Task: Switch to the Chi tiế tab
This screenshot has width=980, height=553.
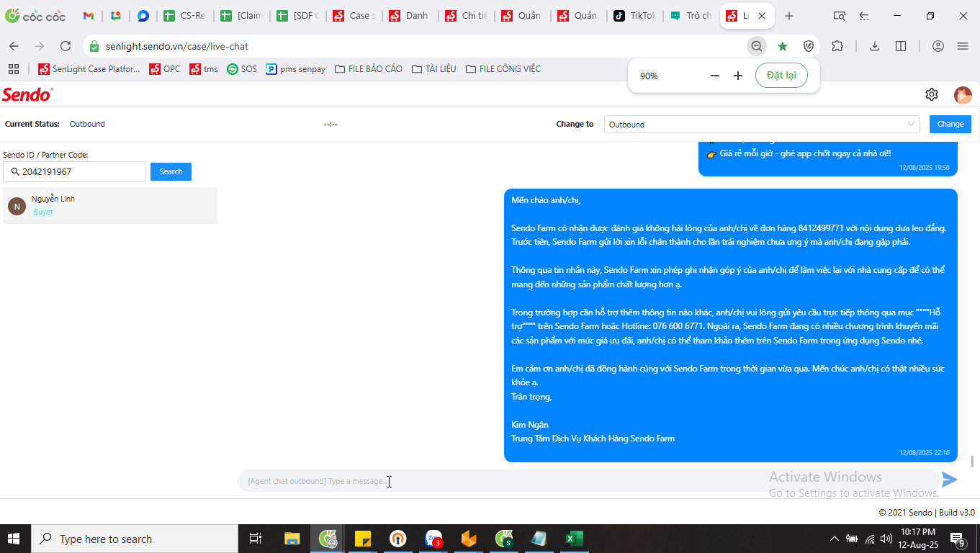Action: [x=467, y=16]
